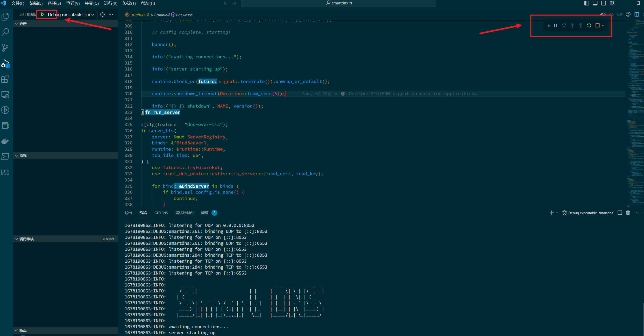Open the stop button's dropdown chevron
The height and width of the screenshot is (336, 644).
pyautogui.click(x=602, y=25)
